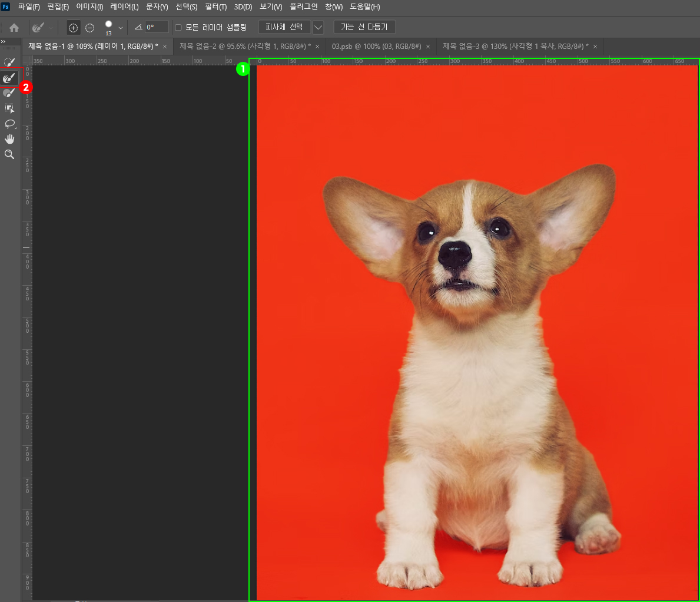Expand the 피사체 선택 dropdown arrow

[318, 27]
